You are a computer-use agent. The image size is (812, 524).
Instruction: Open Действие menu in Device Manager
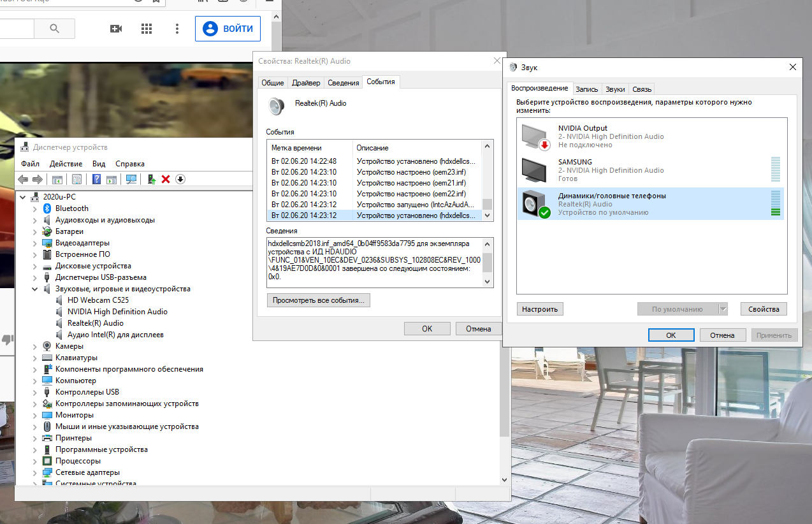point(66,164)
